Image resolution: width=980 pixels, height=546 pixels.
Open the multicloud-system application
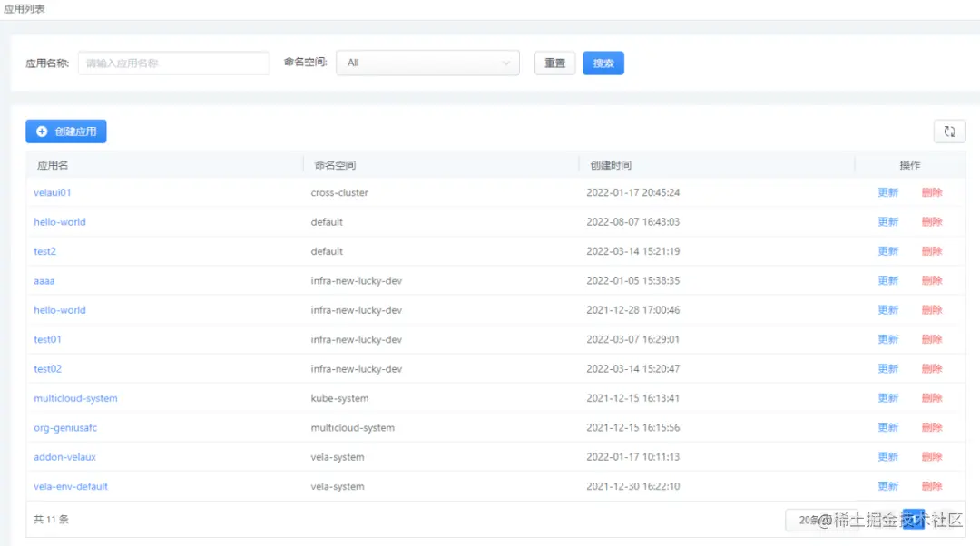pos(75,397)
